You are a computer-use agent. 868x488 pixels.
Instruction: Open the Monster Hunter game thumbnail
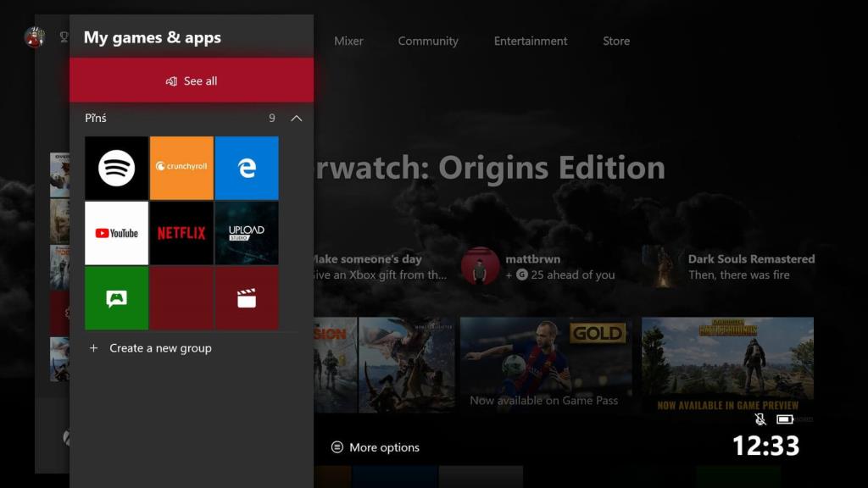pyautogui.click(x=407, y=364)
